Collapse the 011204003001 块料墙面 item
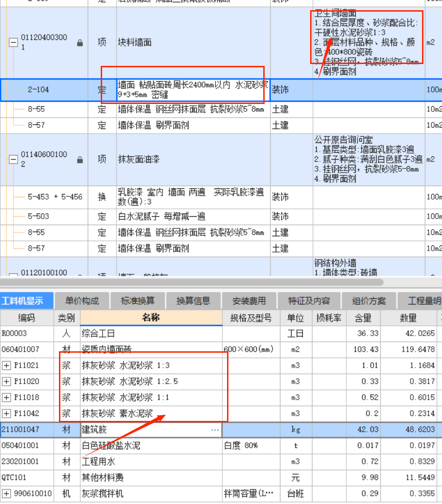The width and height of the screenshot is (442, 504). [x=13, y=42]
